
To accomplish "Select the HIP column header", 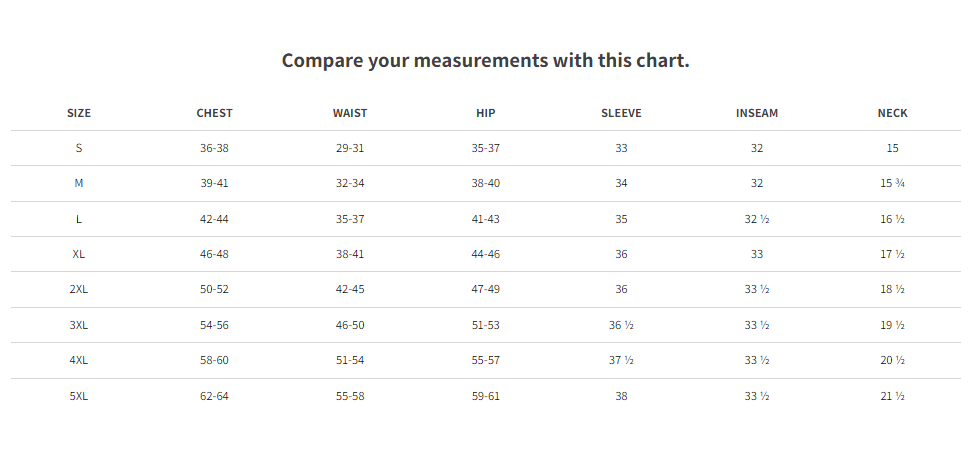I will click(x=485, y=113).
